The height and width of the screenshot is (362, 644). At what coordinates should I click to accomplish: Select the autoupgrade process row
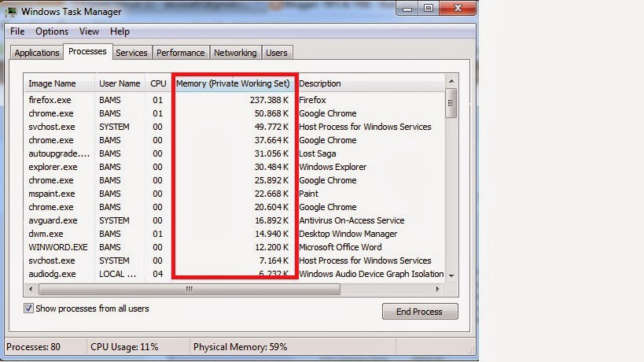pos(234,153)
